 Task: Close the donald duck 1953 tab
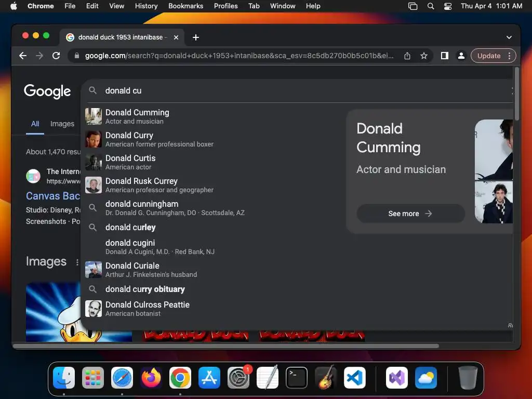176,37
